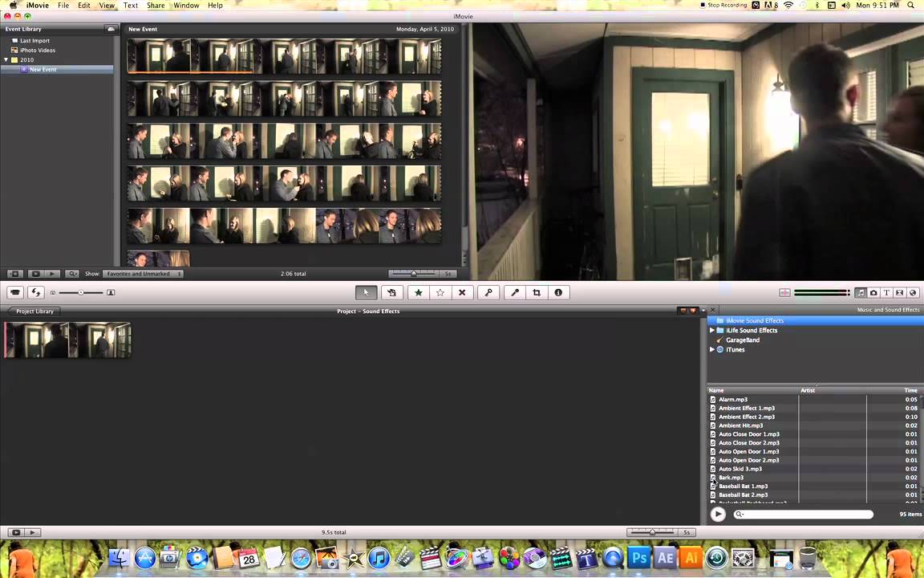This screenshot has height=578, width=924.
Task: Open the transitions browser
Action: pyautogui.click(x=899, y=292)
